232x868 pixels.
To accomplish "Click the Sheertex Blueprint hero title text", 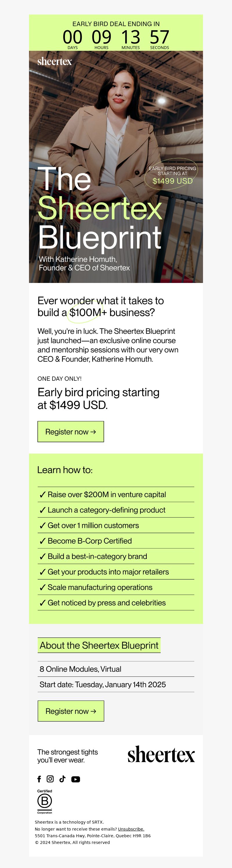I will coord(100,209).
